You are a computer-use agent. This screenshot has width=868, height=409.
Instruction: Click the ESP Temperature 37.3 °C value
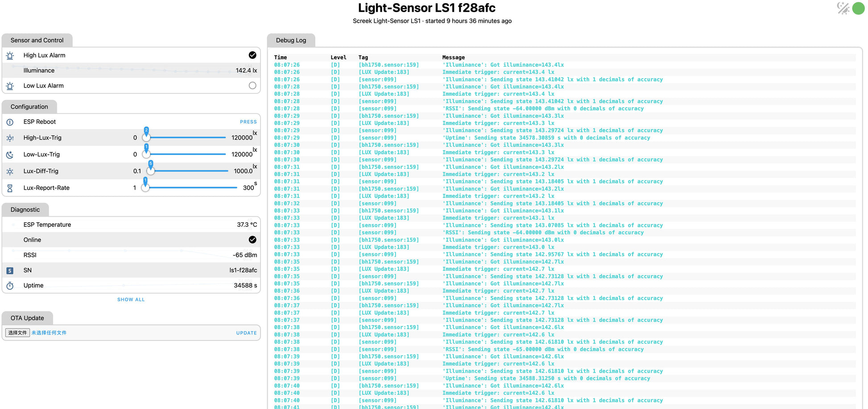pos(247,225)
